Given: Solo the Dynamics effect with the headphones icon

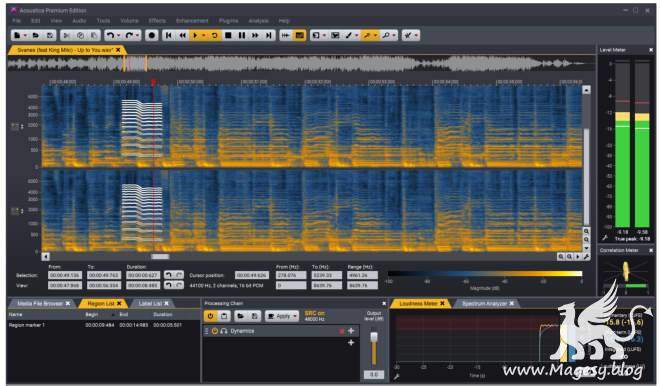Looking at the screenshot, I should tap(224, 331).
